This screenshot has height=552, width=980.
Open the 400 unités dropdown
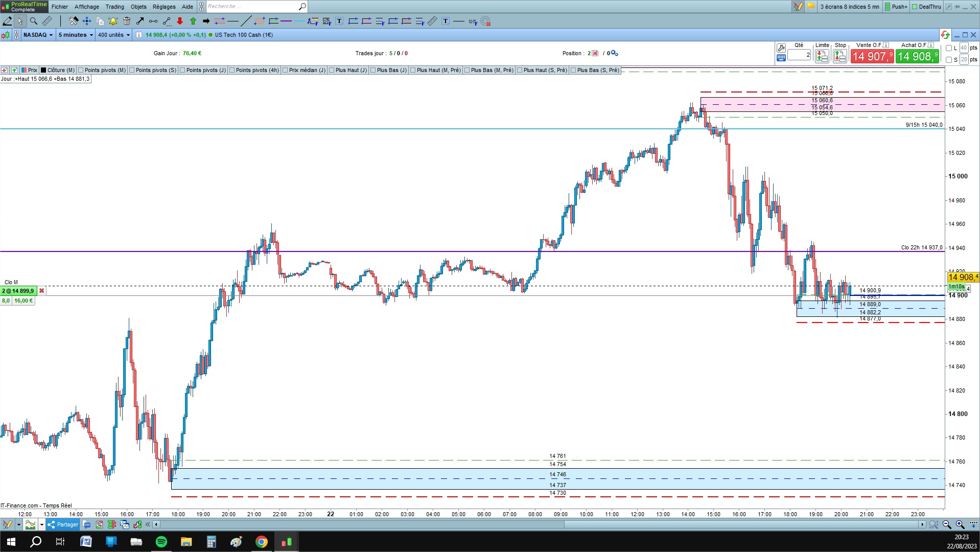(x=114, y=35)
